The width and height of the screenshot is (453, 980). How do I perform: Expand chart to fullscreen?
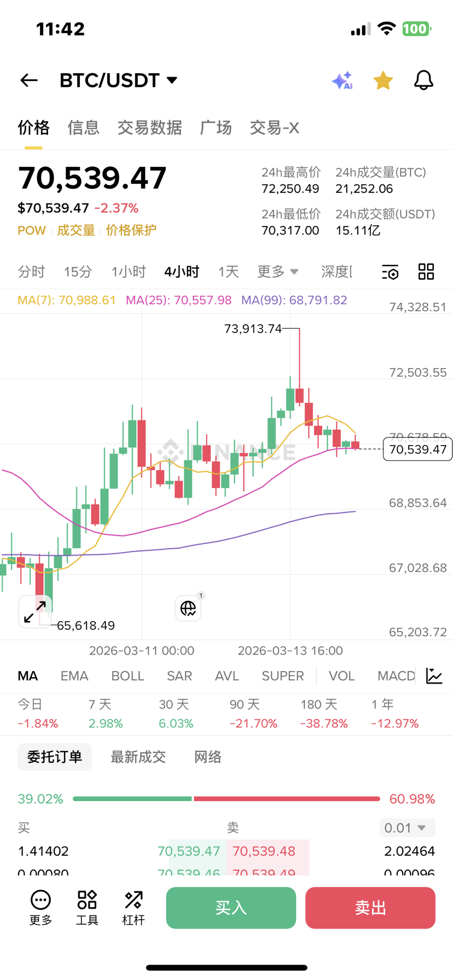coord(35,611)
